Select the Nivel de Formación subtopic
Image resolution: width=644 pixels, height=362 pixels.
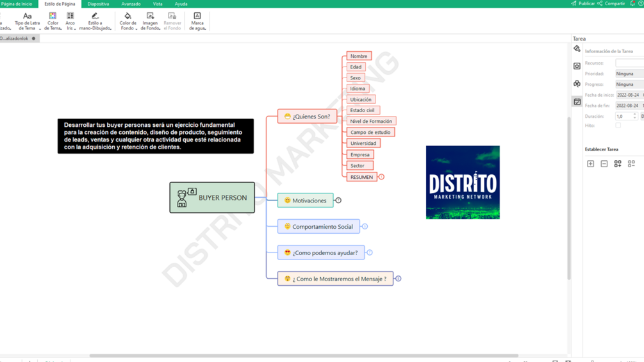371,121
